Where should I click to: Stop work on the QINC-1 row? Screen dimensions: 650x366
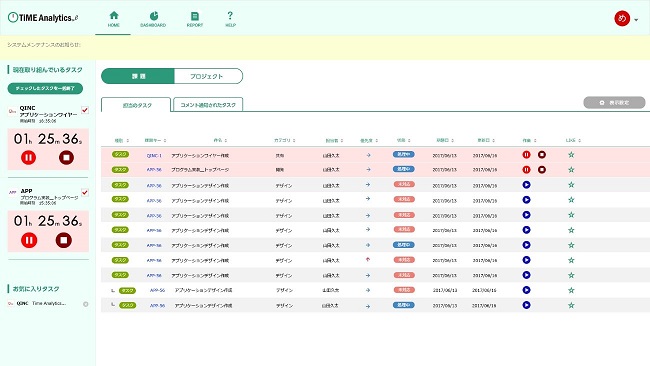(541, 155)
